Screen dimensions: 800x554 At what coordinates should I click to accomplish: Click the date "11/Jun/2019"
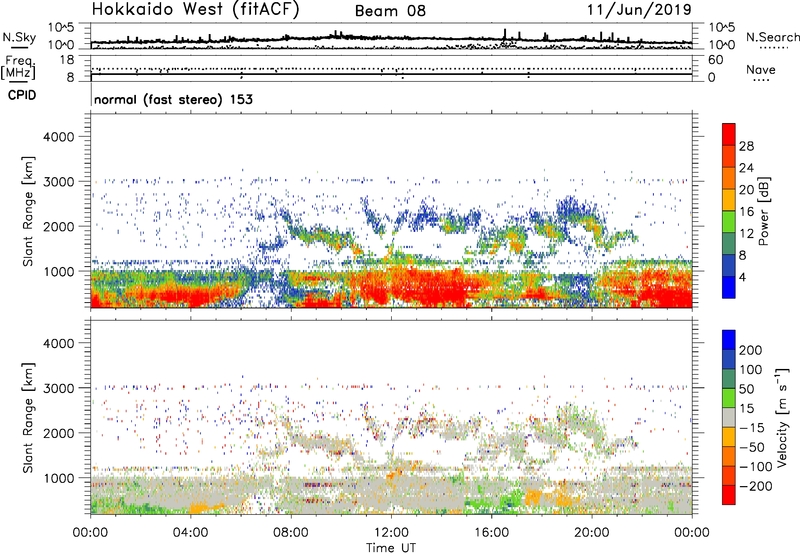coord(639,10)
